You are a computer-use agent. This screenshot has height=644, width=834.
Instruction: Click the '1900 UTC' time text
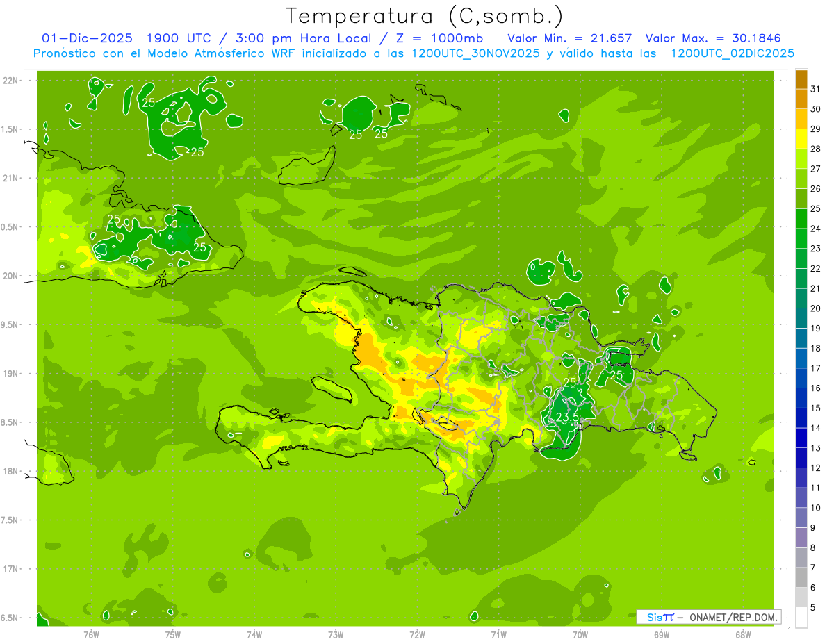[180, 38]
